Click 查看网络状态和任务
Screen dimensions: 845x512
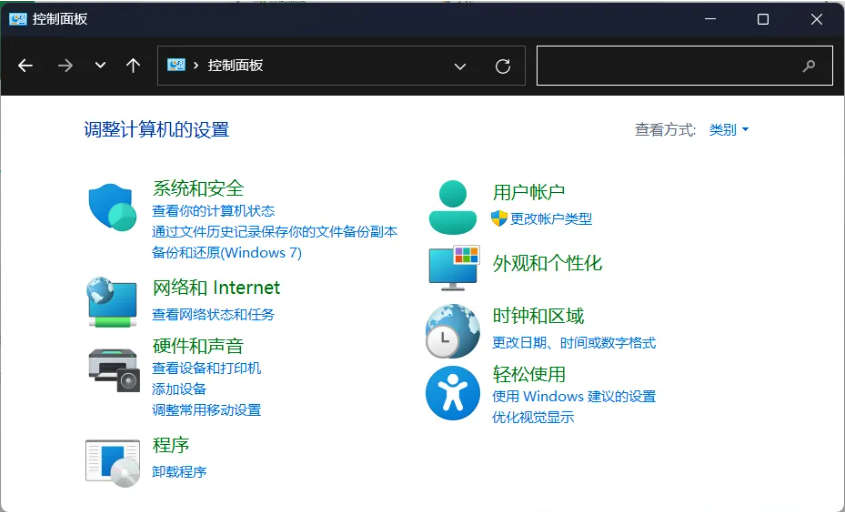point(213,314)
